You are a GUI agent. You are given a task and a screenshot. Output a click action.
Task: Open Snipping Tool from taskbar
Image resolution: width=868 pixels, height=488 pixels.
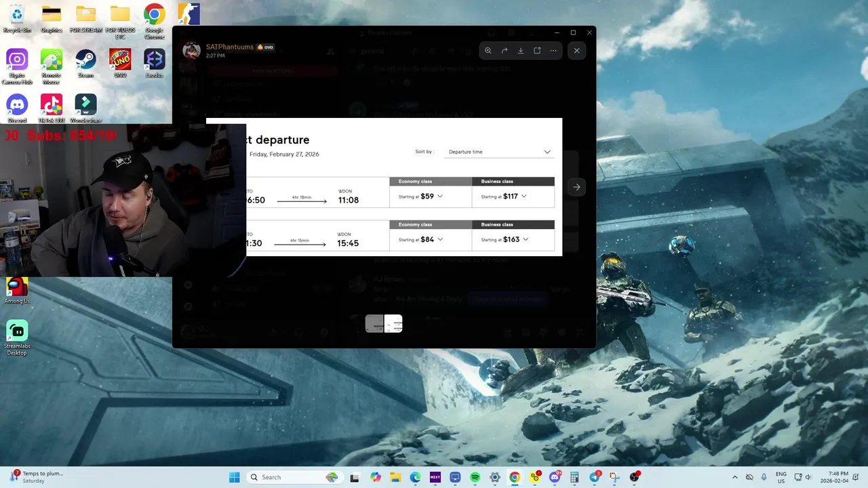[614, 477]
